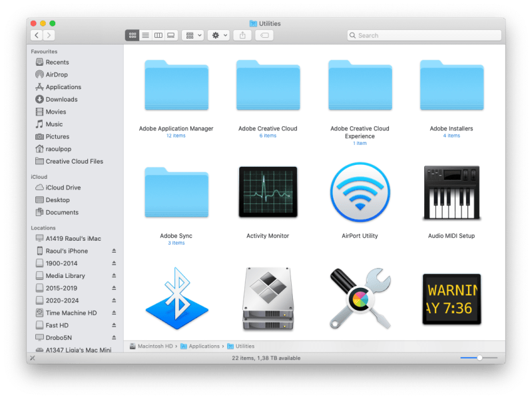Open the ColorSync Utility icon

pos(360,298)
